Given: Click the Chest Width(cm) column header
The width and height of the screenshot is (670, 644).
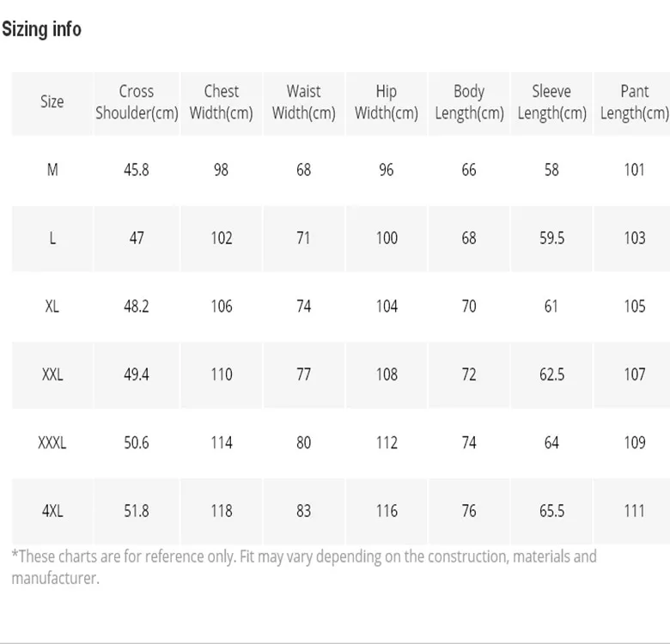Looking at the screenshot, I should pyautogui.click(x=221, y=101).
